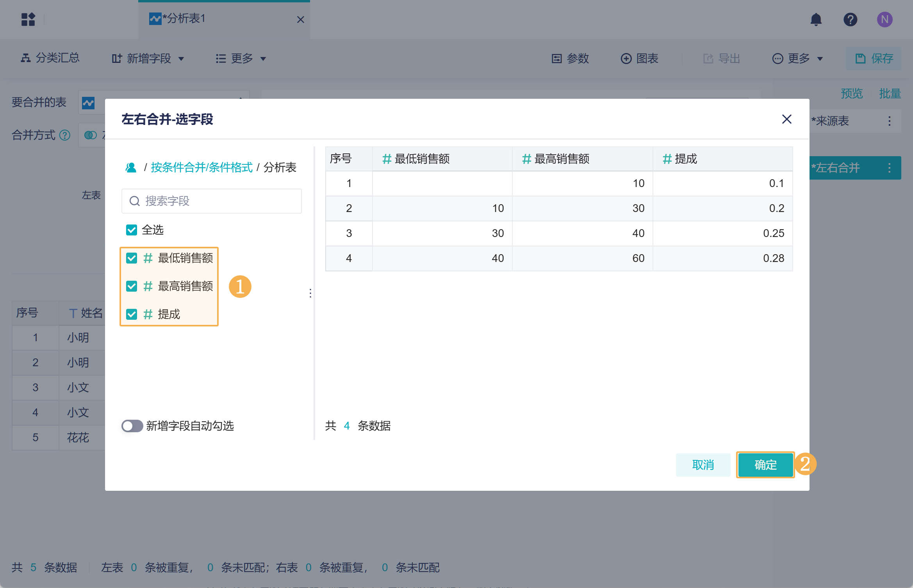
Task: Open the 左右合并 step options menu
Action: [x=890, y=168]
